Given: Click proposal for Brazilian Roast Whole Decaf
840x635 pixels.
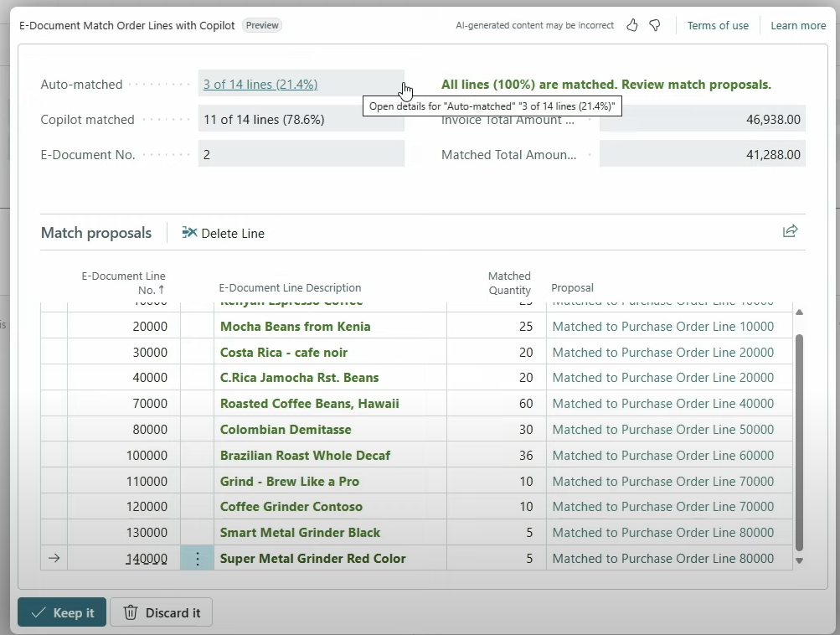Looking at the screenshot, I should coord(662,456).
